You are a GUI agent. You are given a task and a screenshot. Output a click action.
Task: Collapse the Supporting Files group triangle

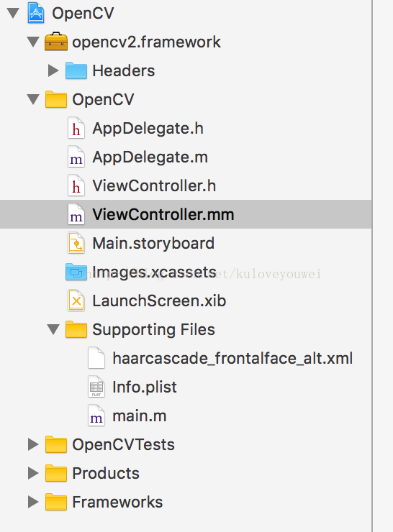point(53,329)
